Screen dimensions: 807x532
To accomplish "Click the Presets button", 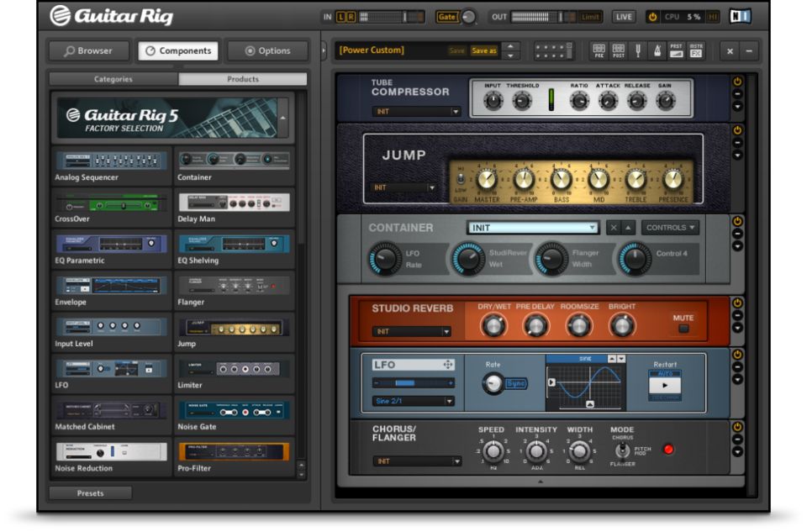I will pyautogui.click(x=90, y=493).
